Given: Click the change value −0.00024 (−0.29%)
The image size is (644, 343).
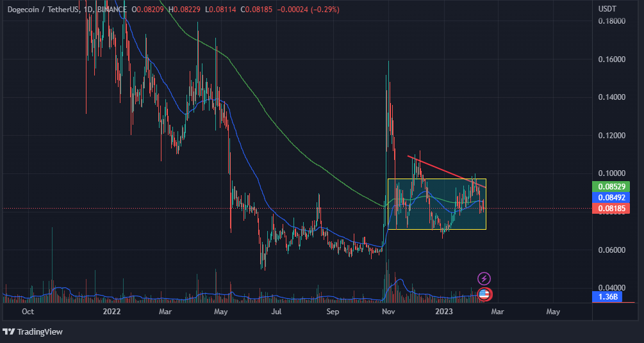Looking at the screenshot, I should click(x=308, y=10).
